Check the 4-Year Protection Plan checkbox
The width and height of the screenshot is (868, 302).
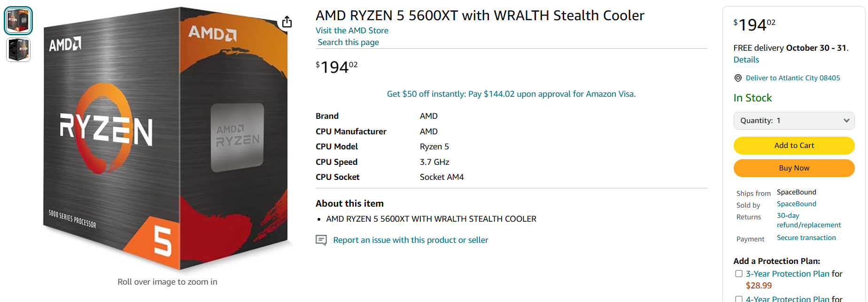pyautogui.click(x=739, y=299)
